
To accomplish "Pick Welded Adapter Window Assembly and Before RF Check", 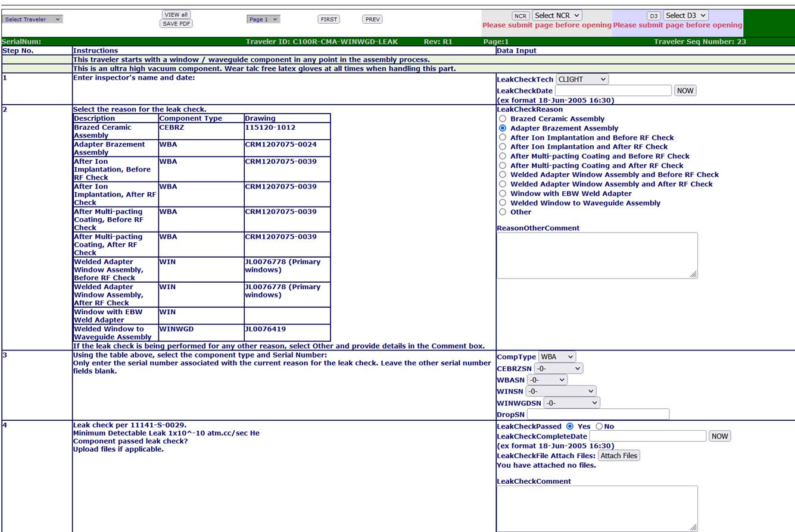I will click(x=503, y=174).
